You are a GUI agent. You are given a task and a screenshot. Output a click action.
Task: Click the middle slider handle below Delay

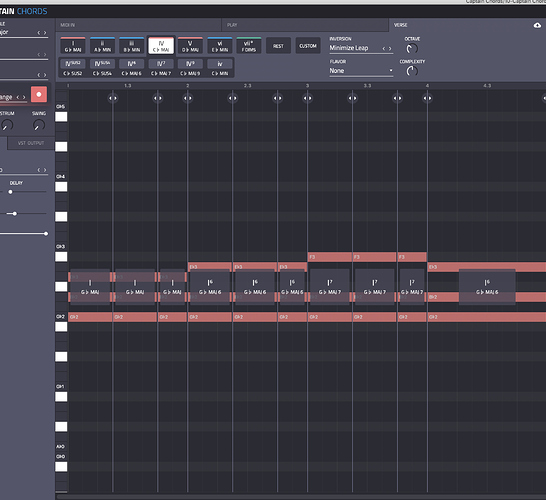coord(14,213)
